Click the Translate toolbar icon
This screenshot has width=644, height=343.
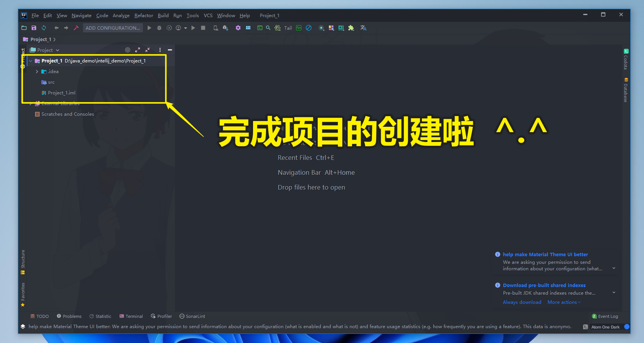tap(364, 28)
